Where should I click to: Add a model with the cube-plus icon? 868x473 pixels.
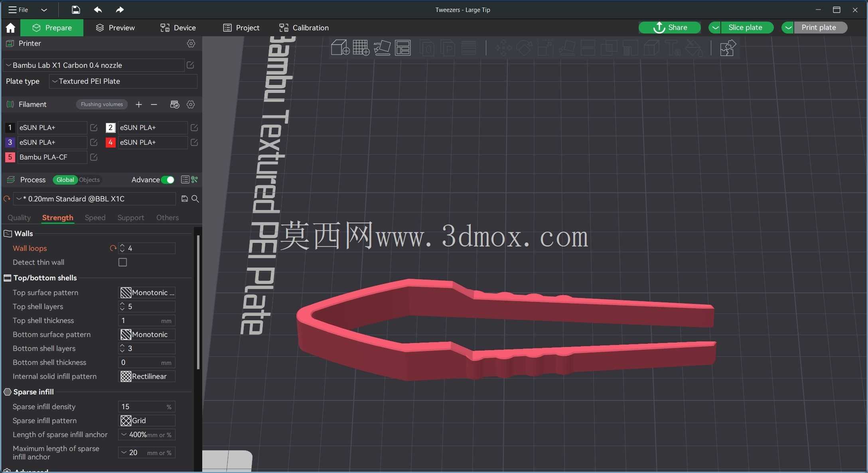pyautogui.click(x=340, y=48)
